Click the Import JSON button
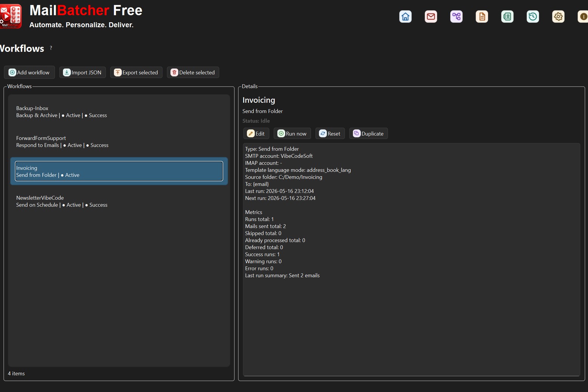This screenshot has width=588, height=392. click(82, 73)
